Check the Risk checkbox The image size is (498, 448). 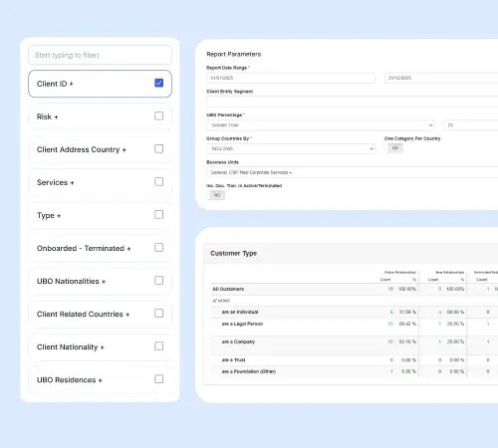click(159, 115)
